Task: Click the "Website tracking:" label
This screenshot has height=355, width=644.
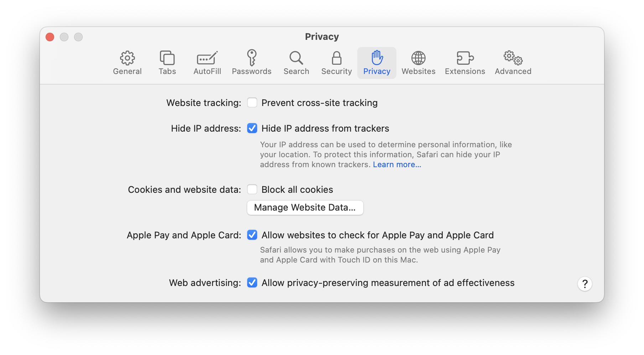Action: pos(204,103)
